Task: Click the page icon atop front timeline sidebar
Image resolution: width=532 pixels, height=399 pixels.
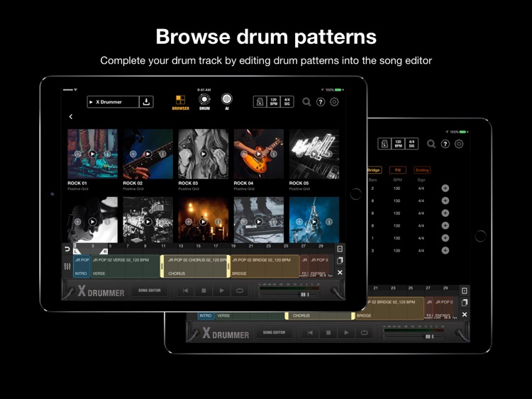Action: (340, 249)
